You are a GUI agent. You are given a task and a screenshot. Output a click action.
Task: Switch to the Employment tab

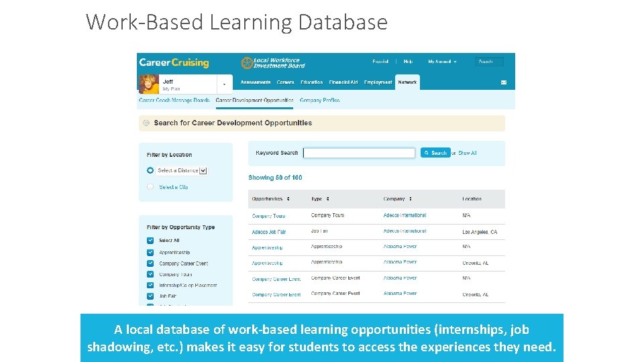pyautogui.click(x=378, y=82)
